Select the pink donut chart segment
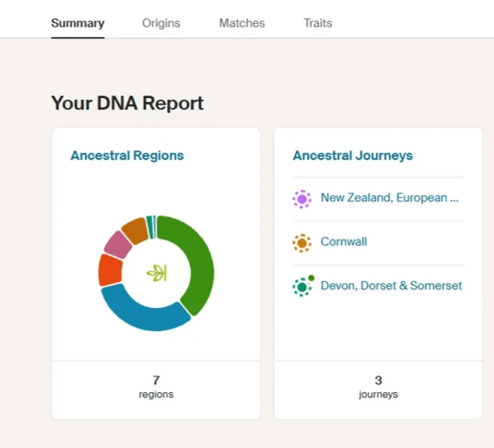494x448 pixels. pos(119,244)
